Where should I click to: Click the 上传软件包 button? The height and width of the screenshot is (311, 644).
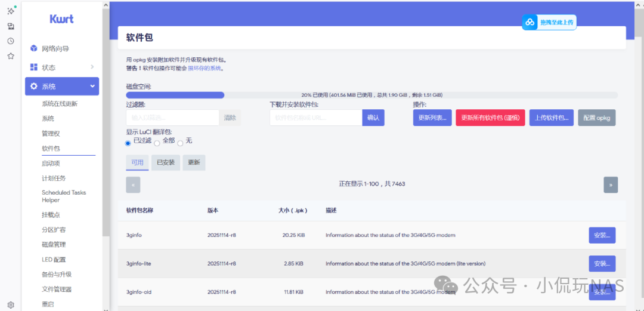pos(551,118)
